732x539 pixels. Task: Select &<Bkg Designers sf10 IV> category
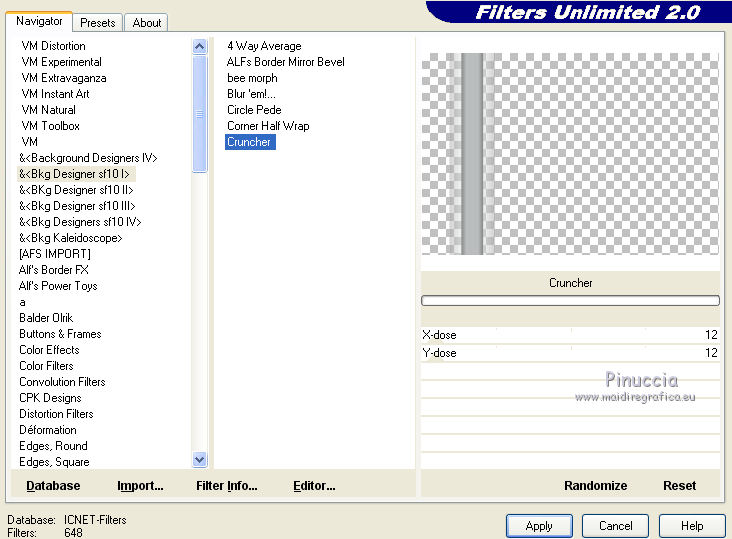coord(80,222)
